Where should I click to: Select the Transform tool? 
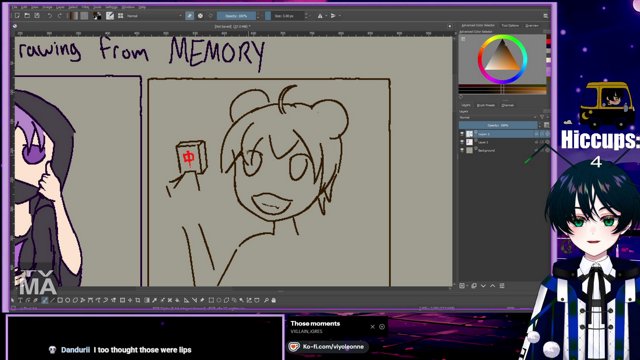click(122, 300)
